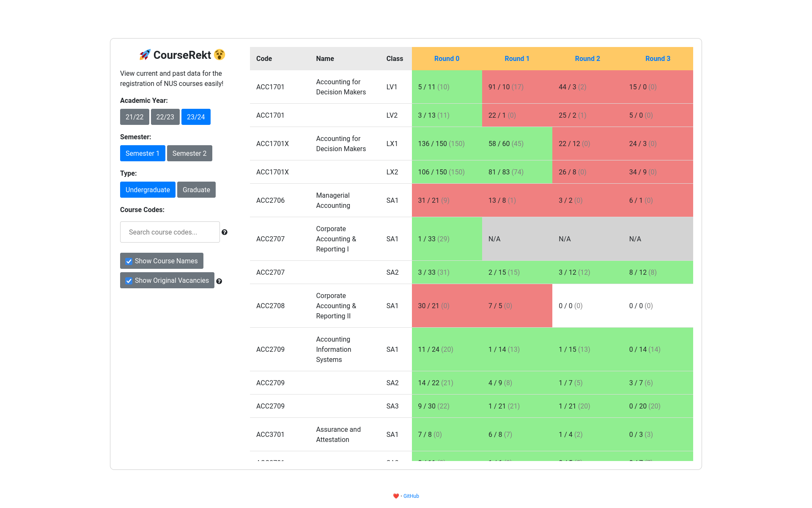The image size is (812, 508).
Task: Select academic year 22/23
Action: 165,117
